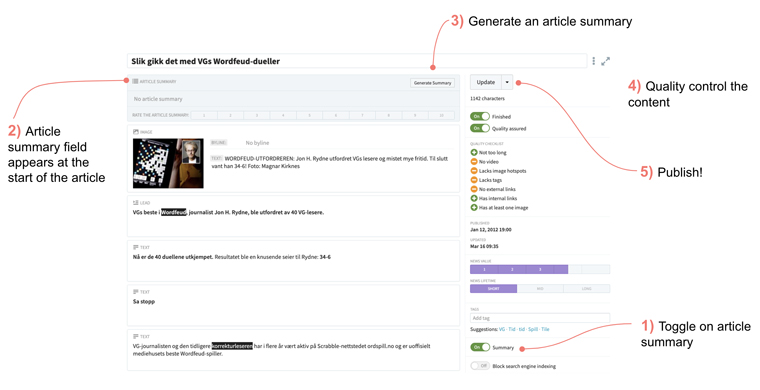
Task: Rate the article summary 3
Action: pos(257,115)
